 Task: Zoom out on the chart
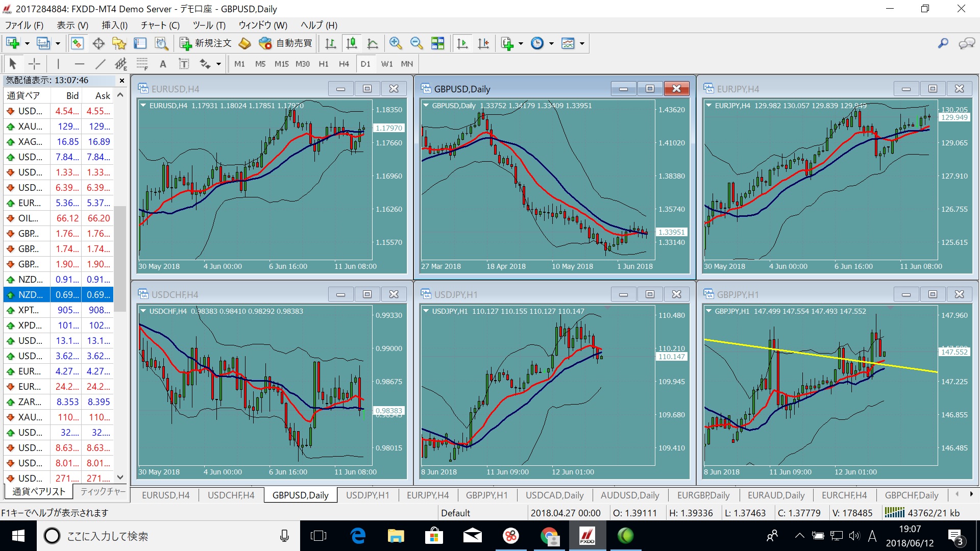click(x=416, y=43)
